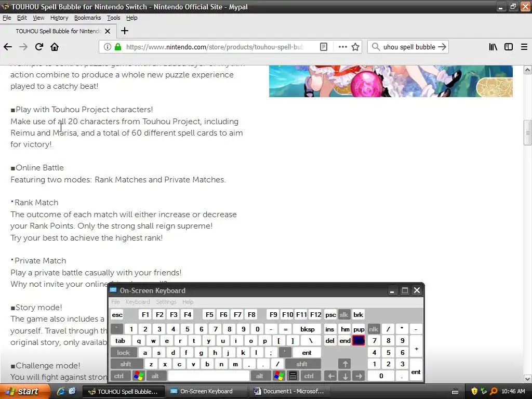532x399 pixels.
Task: Launch Internet Explorer from quick launch
Action: [61, 391]
